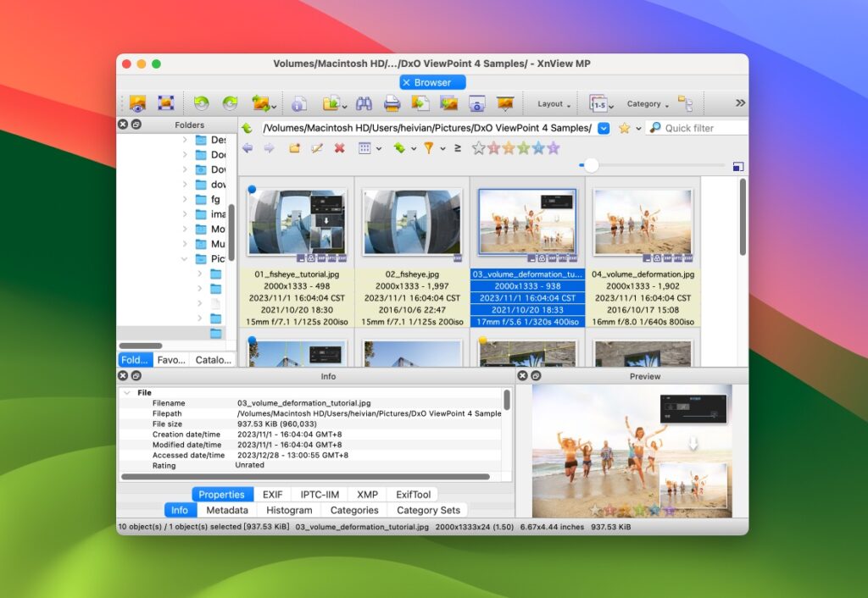The width and height of the screenshot is (868, 598).
Task: Switch to the Catalog panel
Action: (x=213, y=360)
